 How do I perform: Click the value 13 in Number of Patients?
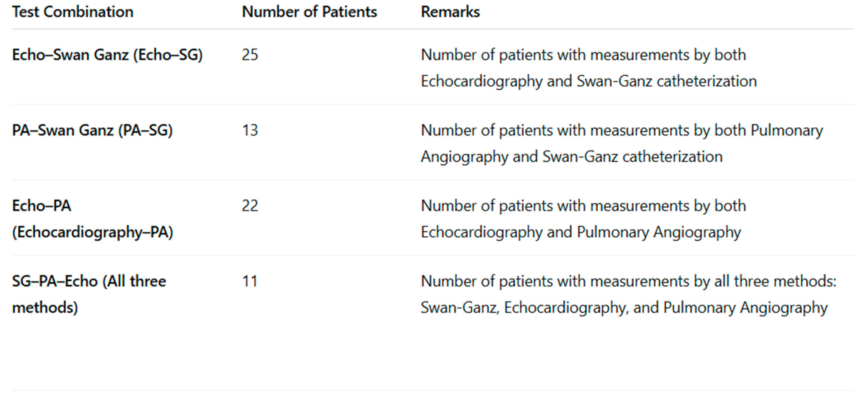[250, 130]
